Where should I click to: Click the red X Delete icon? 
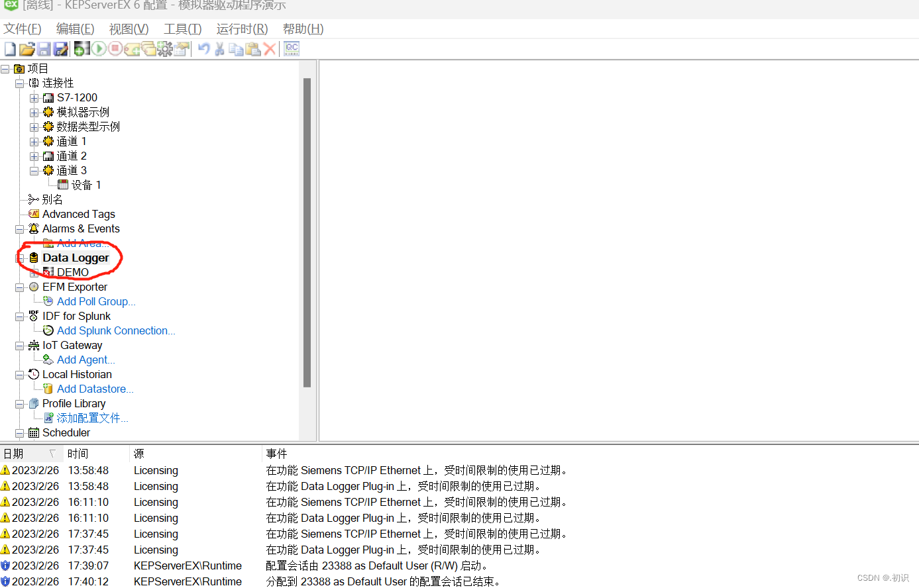pos(270,49)
